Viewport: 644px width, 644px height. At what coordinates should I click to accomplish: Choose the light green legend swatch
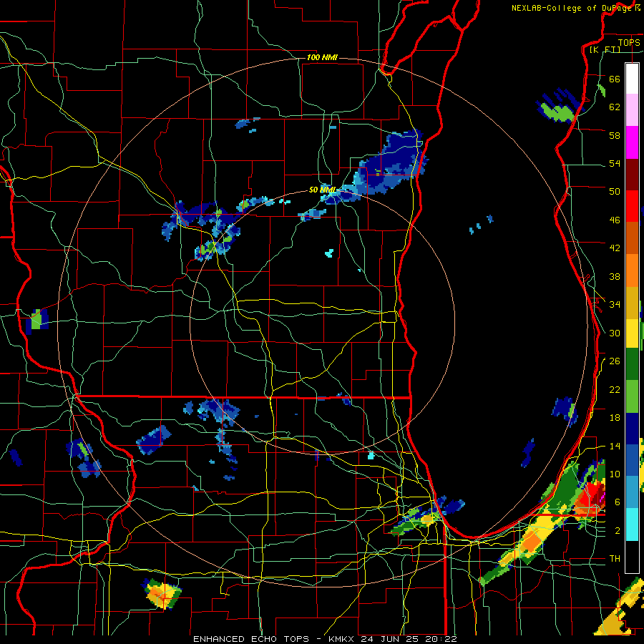pyautogui.click(x=632, y=396)
